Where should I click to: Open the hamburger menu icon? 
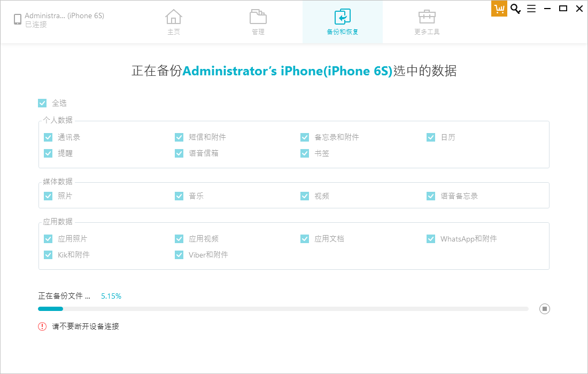(x=531, y=9)
